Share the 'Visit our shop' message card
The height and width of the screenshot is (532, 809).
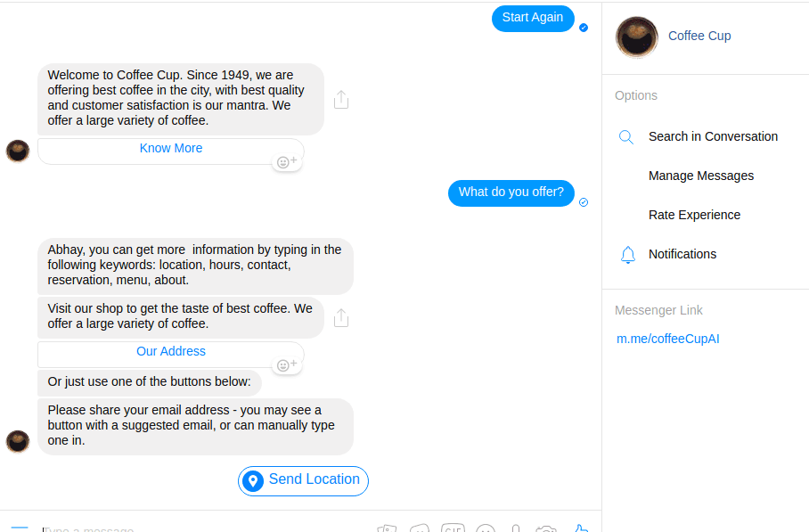341,317
